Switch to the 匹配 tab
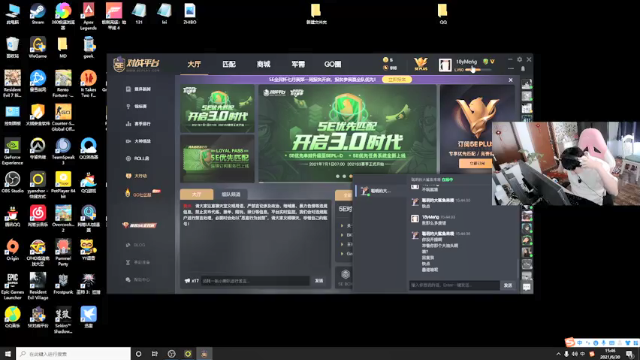Screen dimensions: 640x360 point(229,64)
